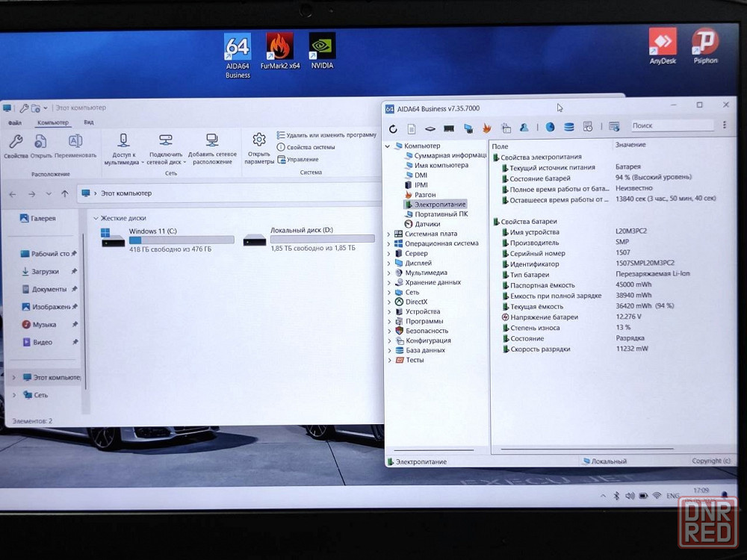Screen dimensions: 747x560
Task: Expand Дисплей tree node
Action: pyautogui.click(x=388, y=263)
